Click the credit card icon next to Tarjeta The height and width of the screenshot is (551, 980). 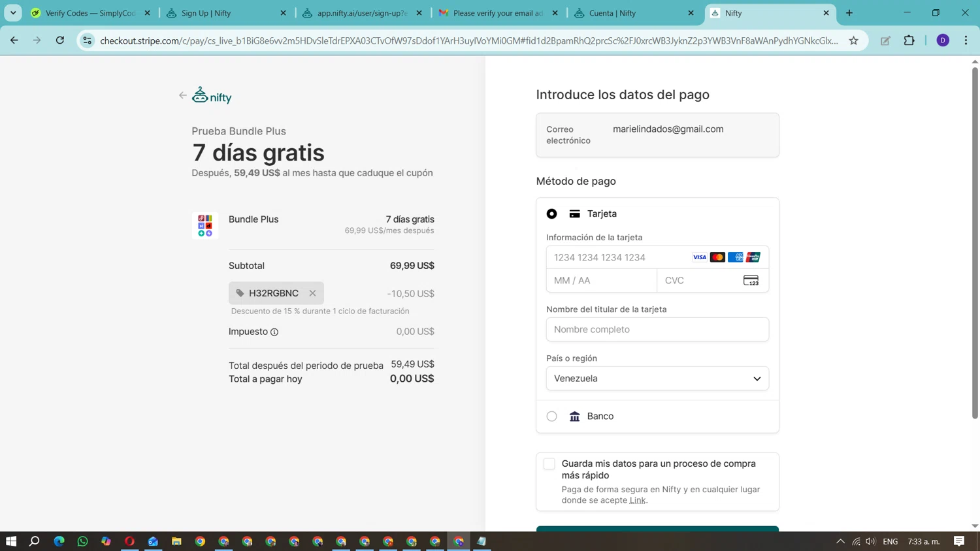click(x=575, y=214)
